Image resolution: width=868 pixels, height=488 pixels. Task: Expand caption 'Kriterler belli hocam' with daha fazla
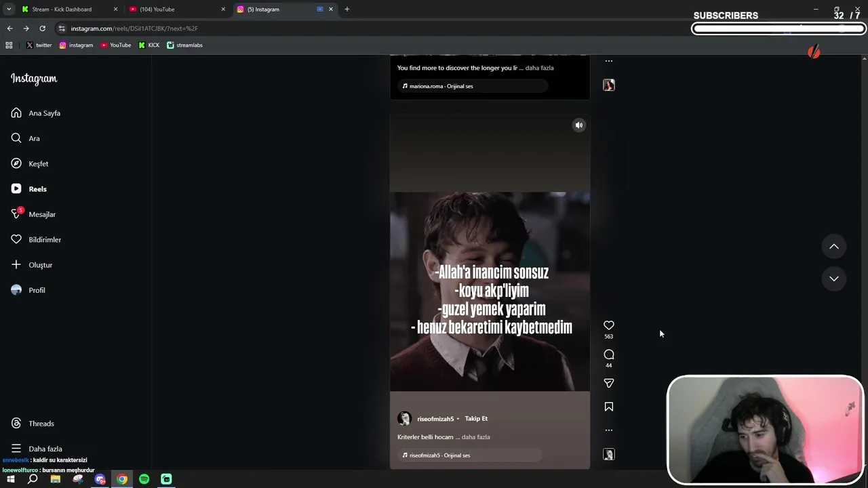click(x=475, y=437)
